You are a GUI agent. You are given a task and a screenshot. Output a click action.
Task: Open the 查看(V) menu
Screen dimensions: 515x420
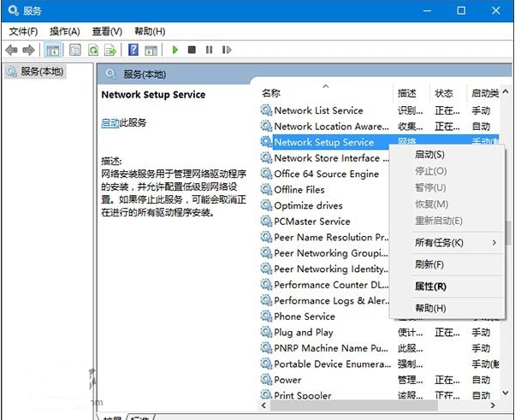105,31
